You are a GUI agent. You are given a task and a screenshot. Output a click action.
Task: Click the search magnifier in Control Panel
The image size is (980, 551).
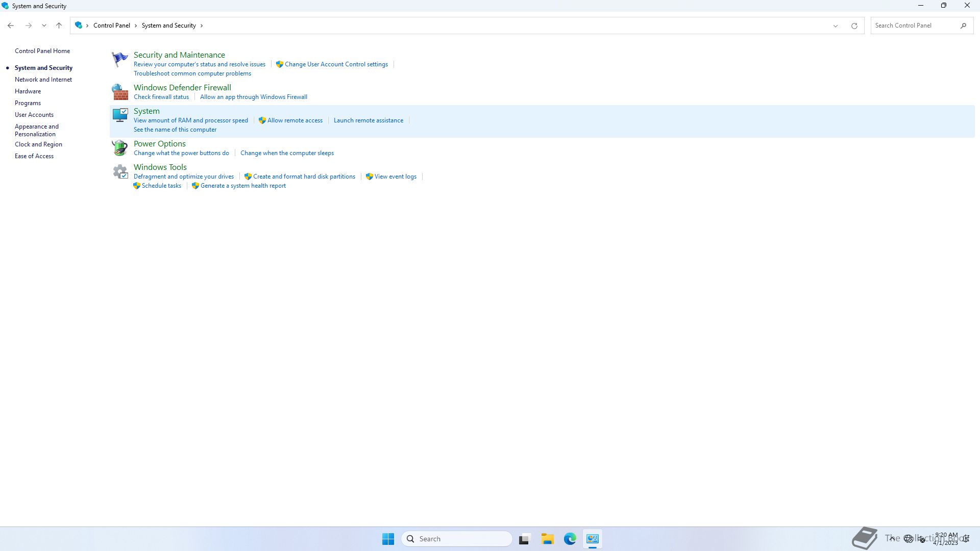[963, 26]
